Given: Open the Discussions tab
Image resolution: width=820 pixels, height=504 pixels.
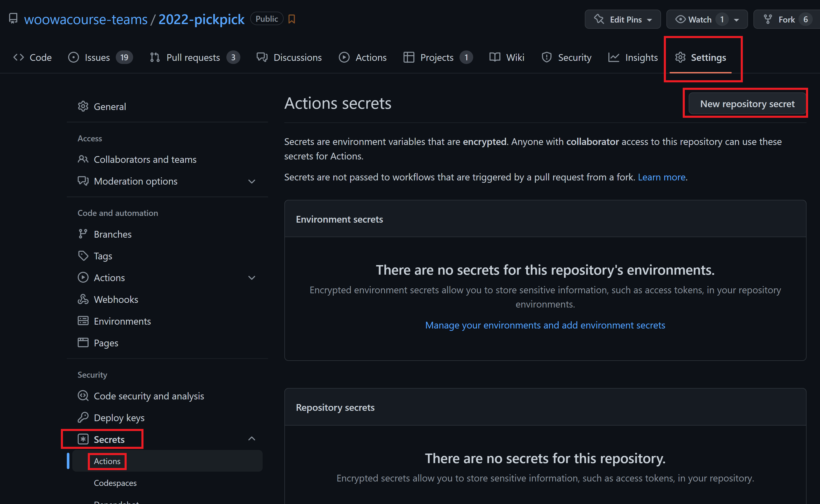Looking at the screenshot, I should coord(289,57).
